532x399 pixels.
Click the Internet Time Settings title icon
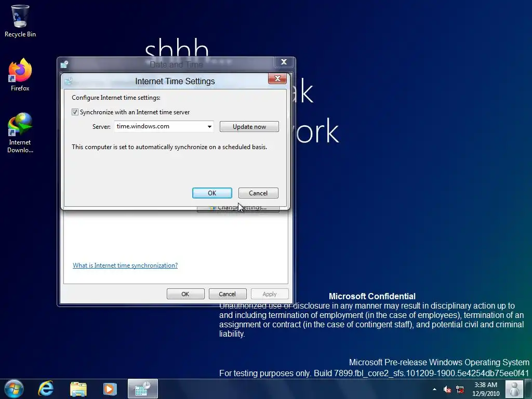pyautogui.click(x=69, y=81)
